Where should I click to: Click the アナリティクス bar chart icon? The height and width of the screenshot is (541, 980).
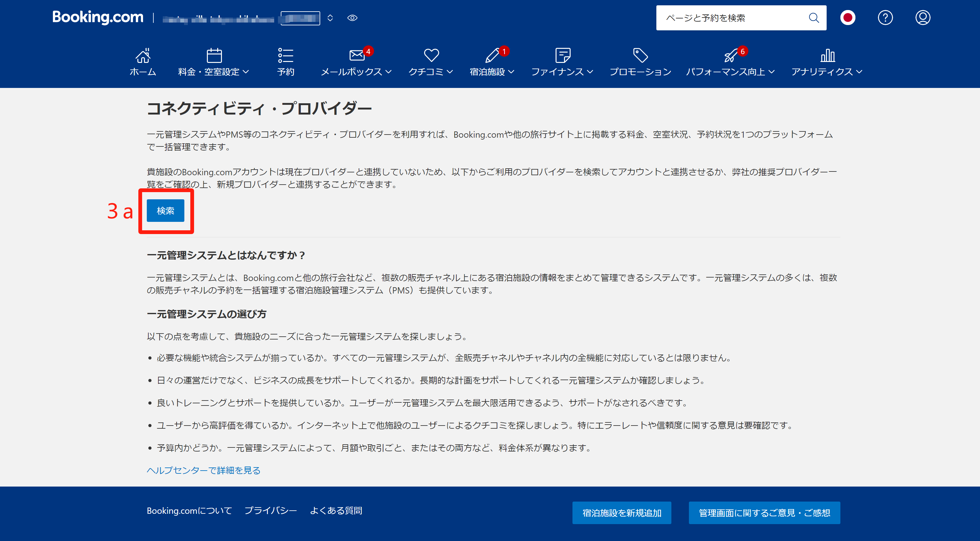click(x=828, y=55)
